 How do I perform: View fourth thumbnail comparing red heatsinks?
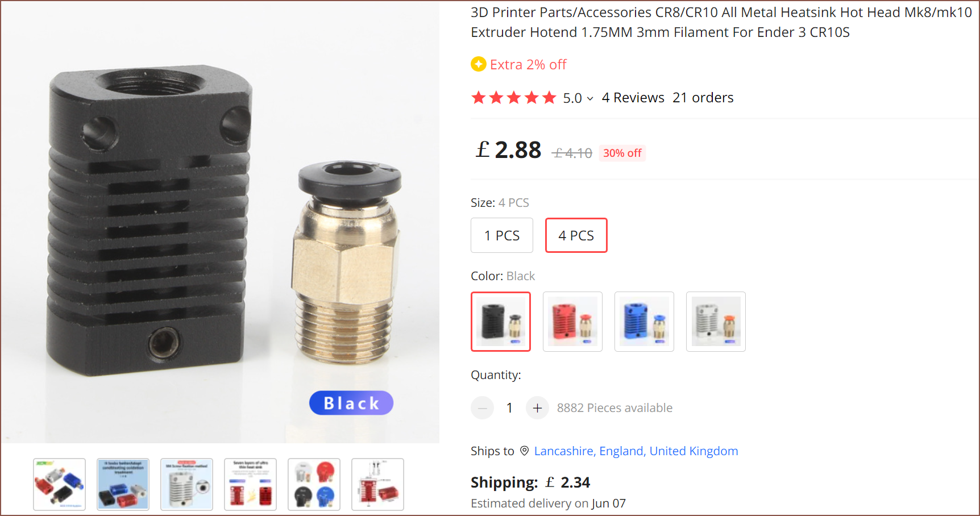click(250, 484)
